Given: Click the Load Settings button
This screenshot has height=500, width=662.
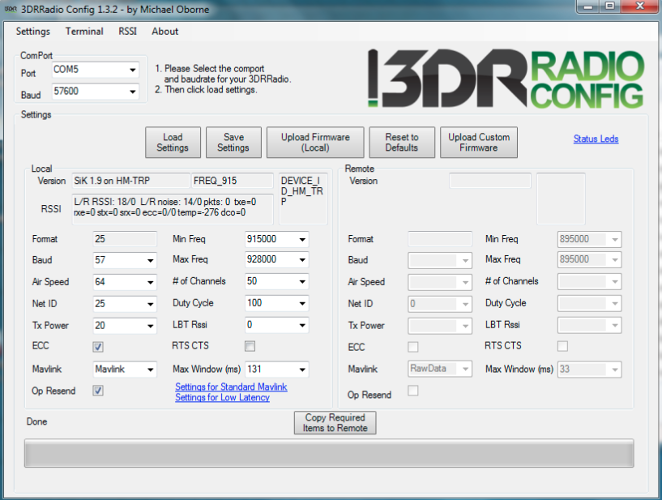Looking at the screenshot, I should tap(173, 142).
